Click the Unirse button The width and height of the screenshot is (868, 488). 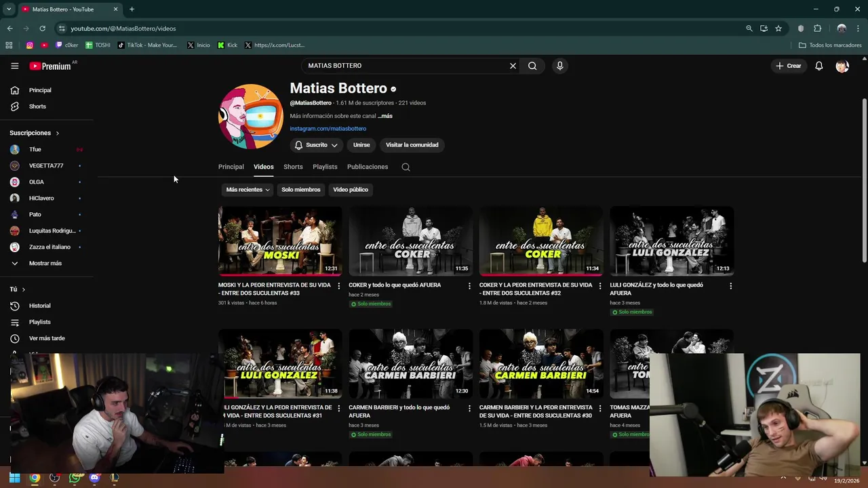point(361,145)
